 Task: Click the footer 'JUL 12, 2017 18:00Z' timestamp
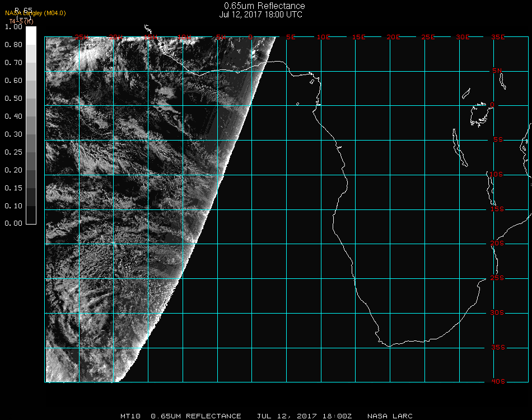(x=304, y=416)
